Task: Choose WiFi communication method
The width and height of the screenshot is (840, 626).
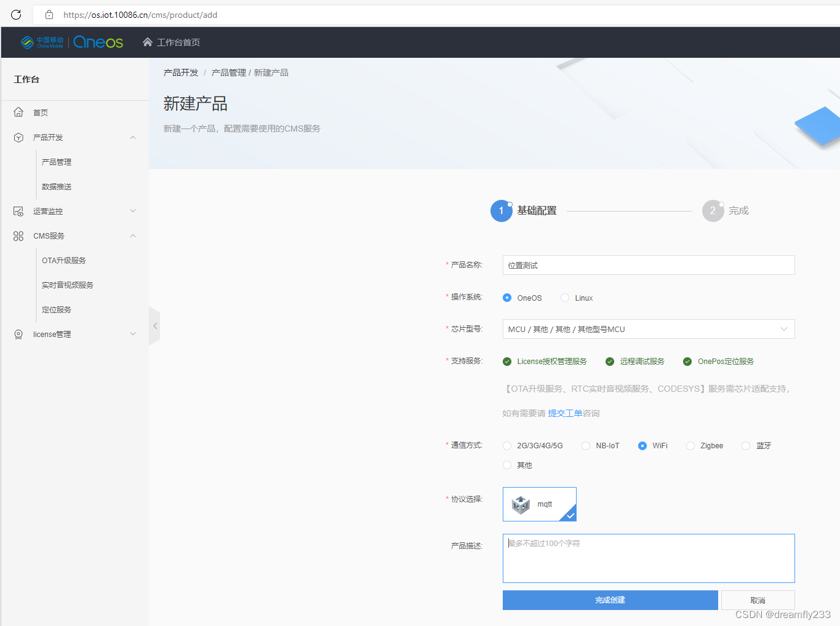Action: pyautogui.click(x=642, y=446)
